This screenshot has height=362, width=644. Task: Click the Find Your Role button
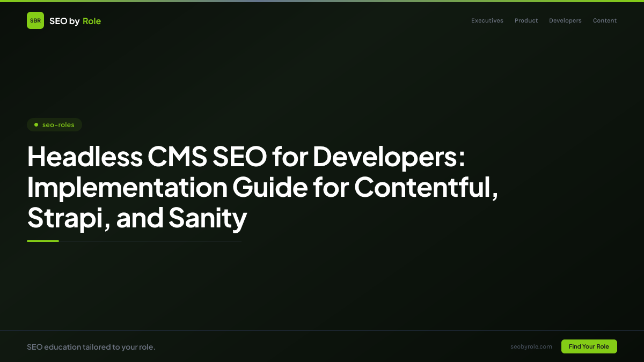click(589, 346)
